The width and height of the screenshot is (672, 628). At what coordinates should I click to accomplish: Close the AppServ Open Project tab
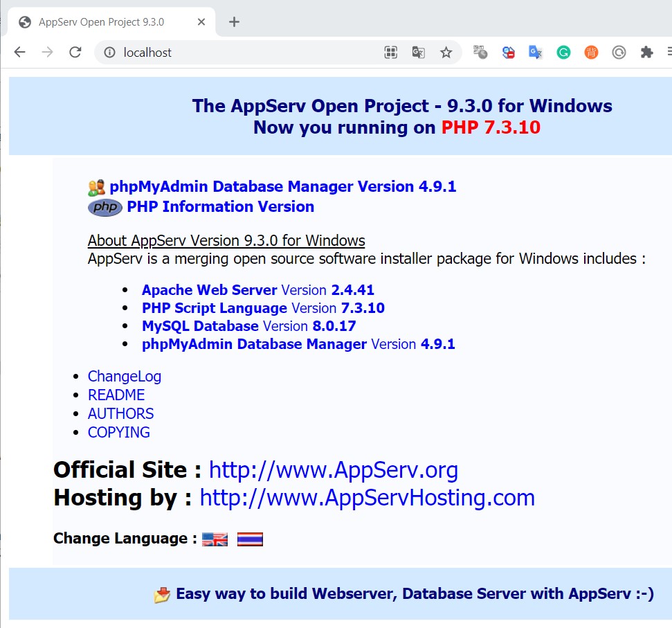click(x=201, y=22)
